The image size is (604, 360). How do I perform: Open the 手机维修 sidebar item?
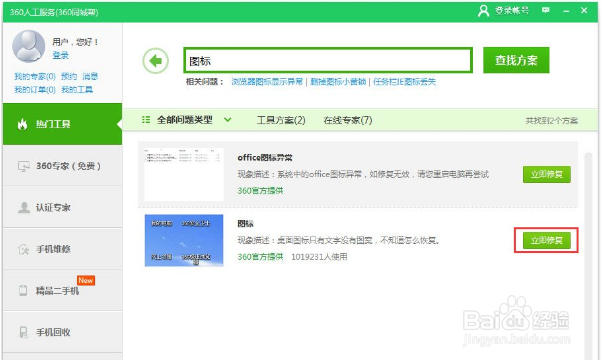[62, 249]
